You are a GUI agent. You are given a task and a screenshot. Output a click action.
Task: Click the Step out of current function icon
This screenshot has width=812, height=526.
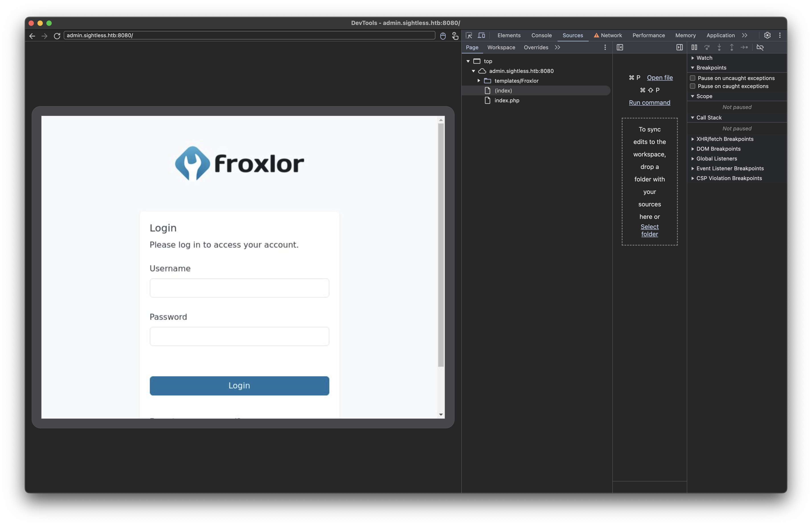click(732, 47)
